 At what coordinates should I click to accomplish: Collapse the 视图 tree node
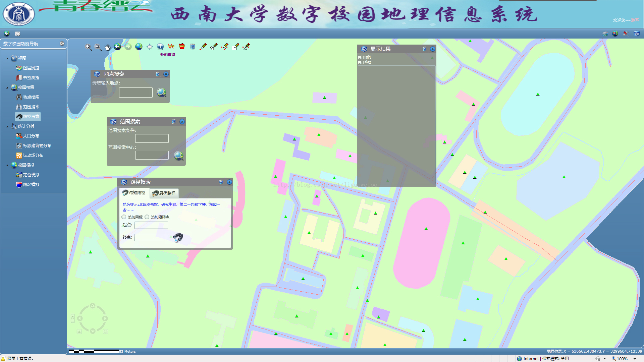coord(7,58)
